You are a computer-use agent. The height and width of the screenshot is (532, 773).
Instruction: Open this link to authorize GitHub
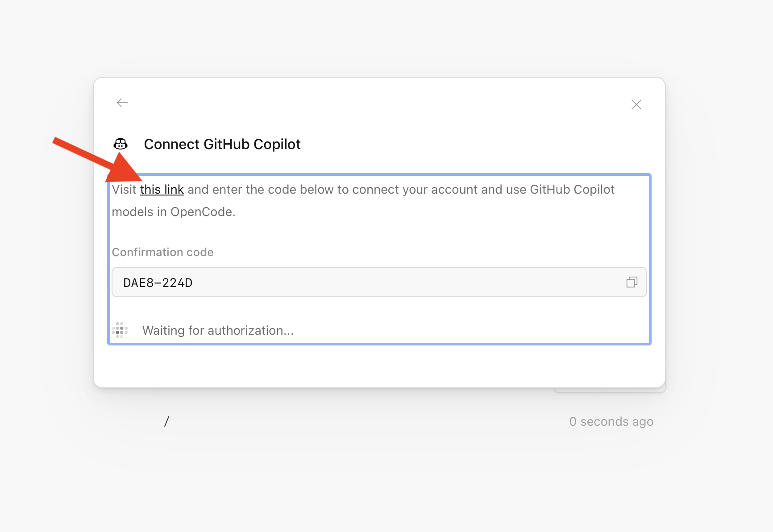tap(162, 189)
